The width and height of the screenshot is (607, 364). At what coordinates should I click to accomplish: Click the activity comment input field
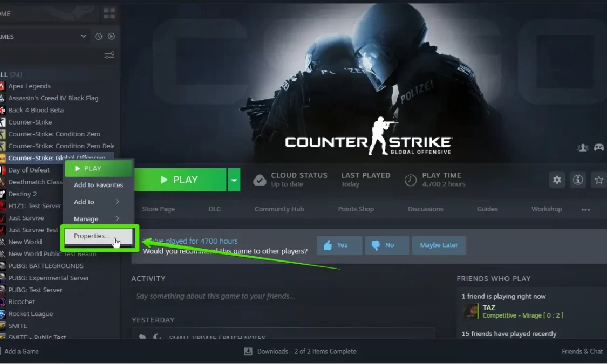[x=284, y=296]
